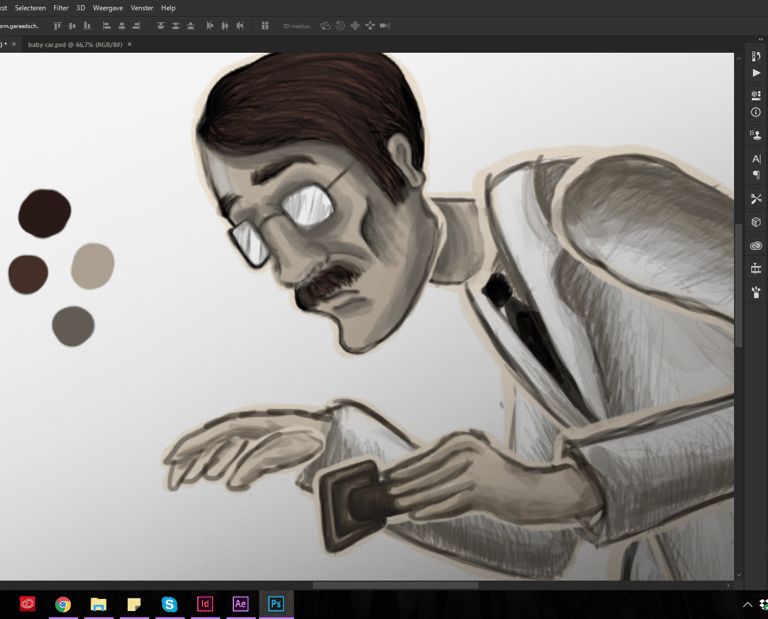Open the Clone Source stamp panel

click(x=756, y=135)
